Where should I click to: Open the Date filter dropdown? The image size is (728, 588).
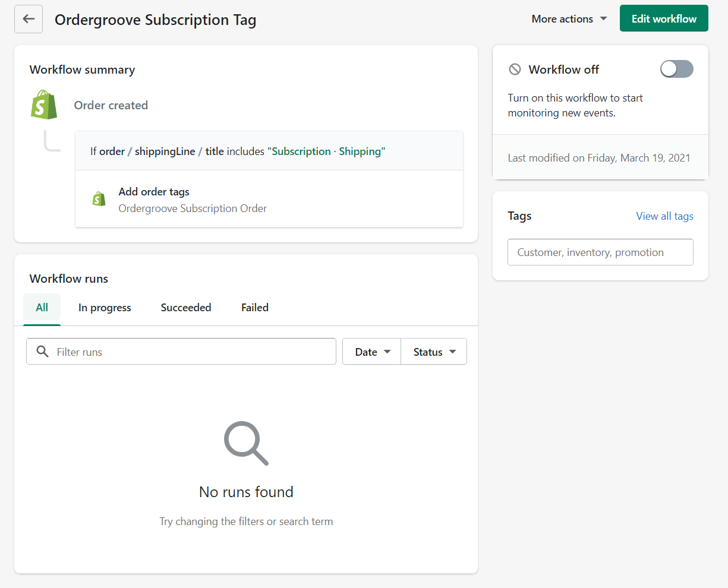point(371,351)
